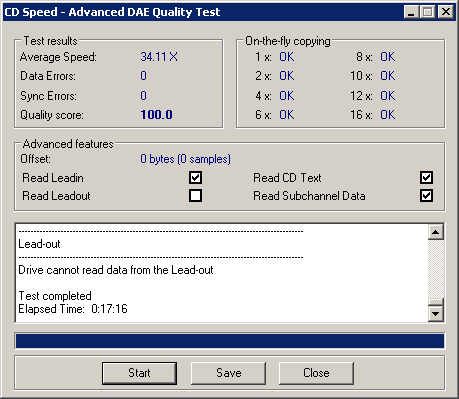The image size is (459, 399).
Task: Click the Average Speed label
Action: click(x=58, y=57)
